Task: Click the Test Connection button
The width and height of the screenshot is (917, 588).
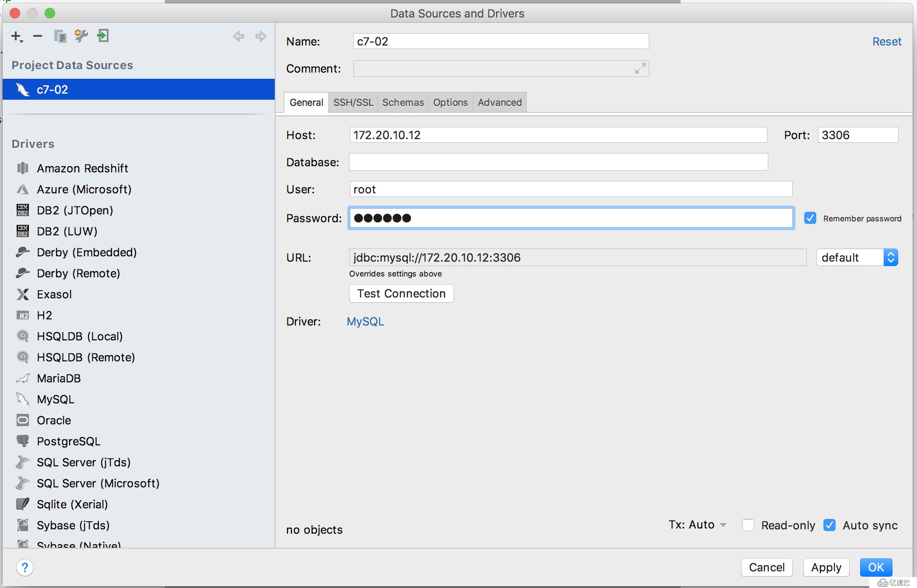Action: [400, 293]
